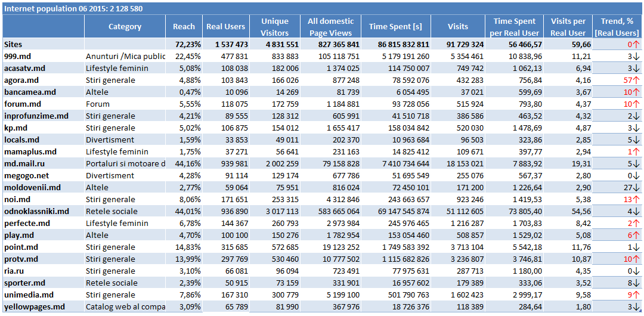Click the Time Spent [s] header
644x316 pixels.
point(397,27)
